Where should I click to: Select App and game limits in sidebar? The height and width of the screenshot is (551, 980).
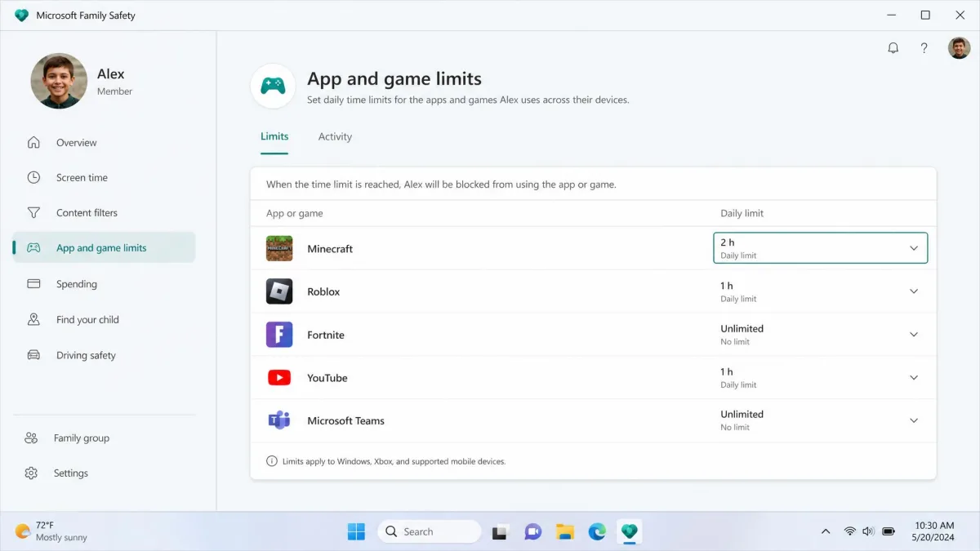pos(105,247)
